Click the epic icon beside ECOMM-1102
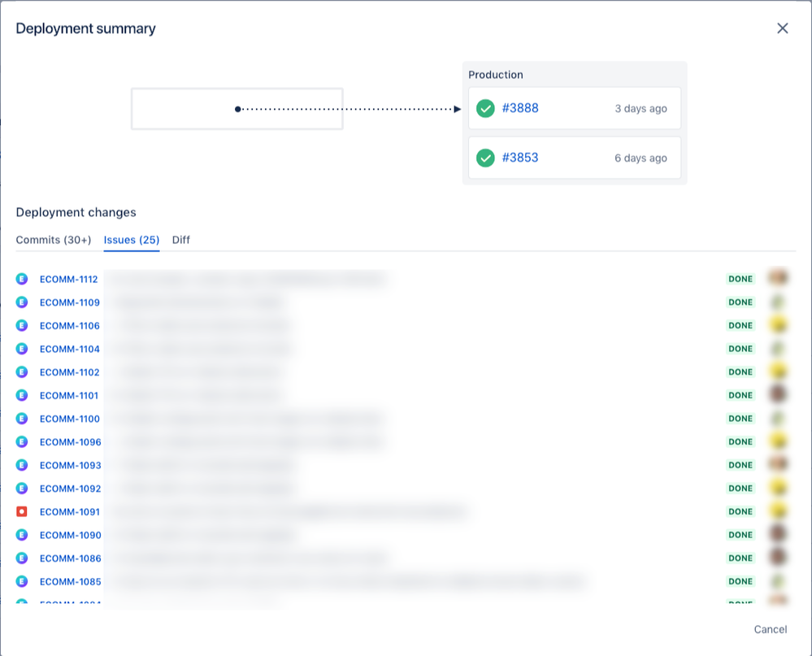The height and width of the screenshot is (656, 812). pyautogui.click(x=24, y=371)
